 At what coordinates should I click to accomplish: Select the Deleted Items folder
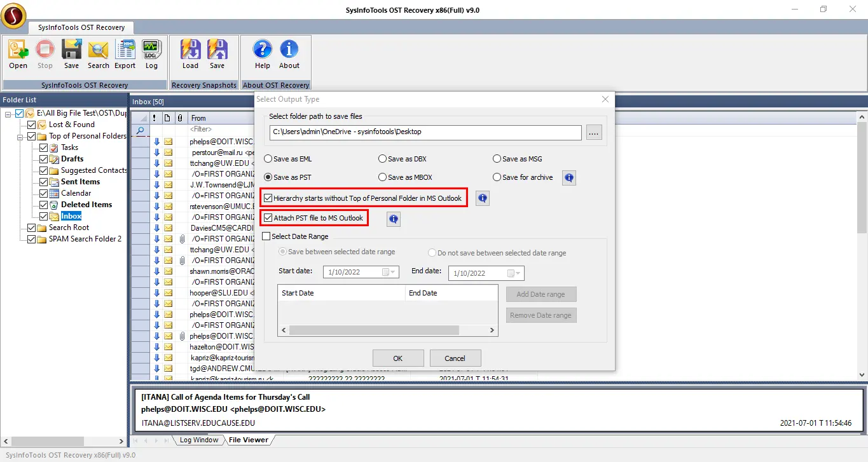tap(86, 205)
